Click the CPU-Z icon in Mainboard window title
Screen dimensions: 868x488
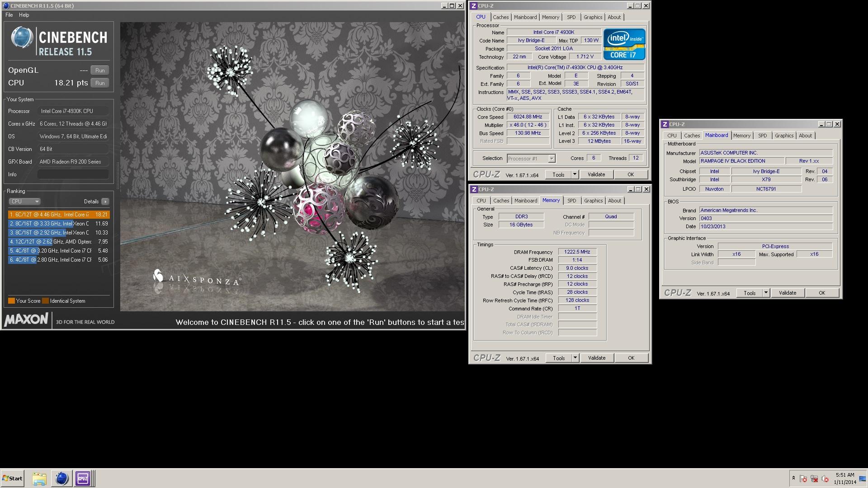tap(665, 124)
